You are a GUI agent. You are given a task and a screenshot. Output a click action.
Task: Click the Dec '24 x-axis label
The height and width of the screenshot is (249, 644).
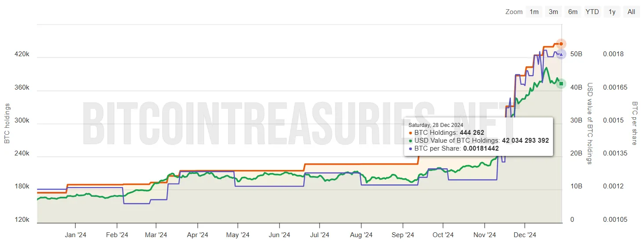click(525, 235)
